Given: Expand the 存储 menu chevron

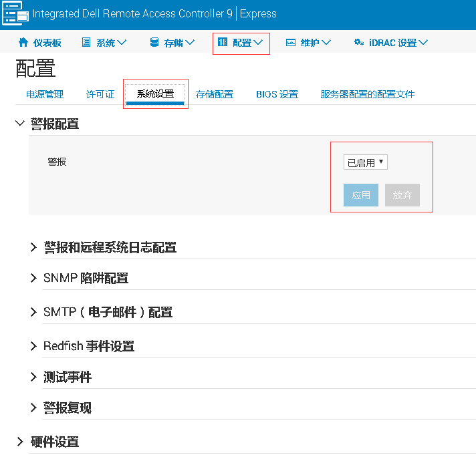Looking at the screenshot, I should tap(190, 43).
